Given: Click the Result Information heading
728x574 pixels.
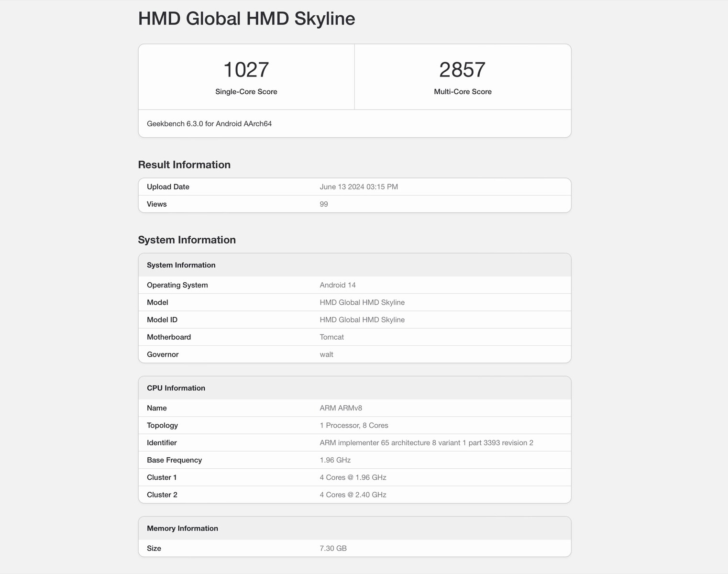Looking at the screenshot, I should (184, 165).
